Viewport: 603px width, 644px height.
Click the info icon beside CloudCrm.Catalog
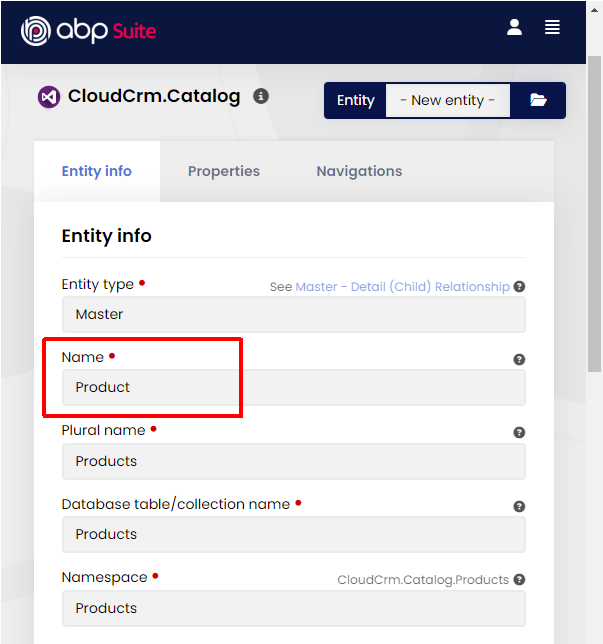click(261, 97)
